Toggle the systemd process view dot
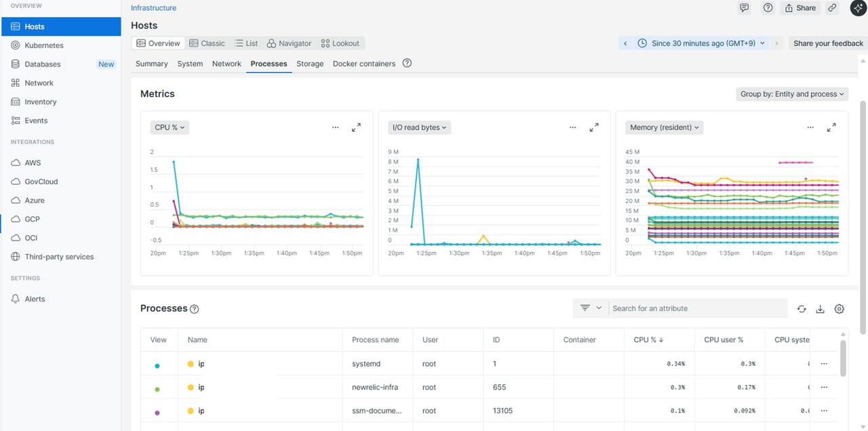The image size is (868, 431). (157, 365)
